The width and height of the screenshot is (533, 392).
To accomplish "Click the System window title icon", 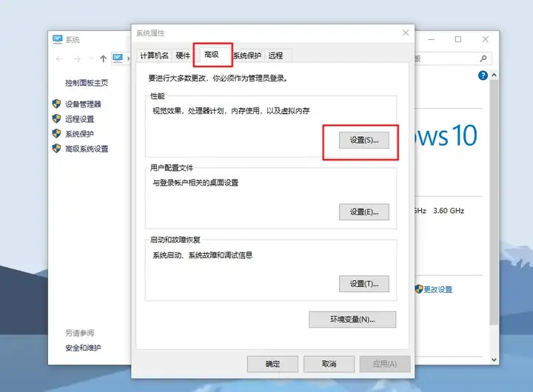I will tap(58, 39).
